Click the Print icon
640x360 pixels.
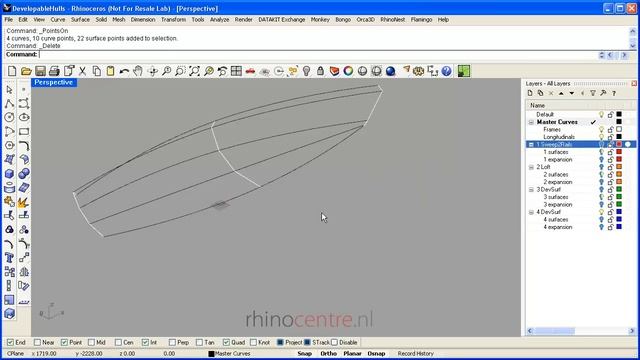54,71
